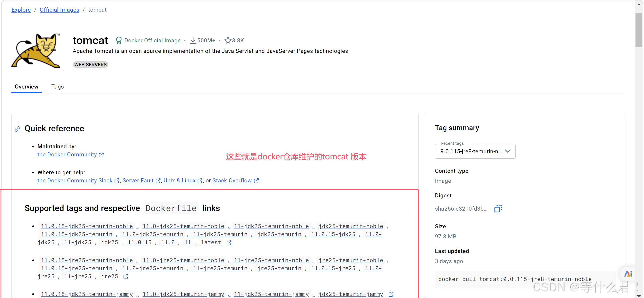Click the external link icon after jre25 tag
644x298 pixels.
[126, 277]
